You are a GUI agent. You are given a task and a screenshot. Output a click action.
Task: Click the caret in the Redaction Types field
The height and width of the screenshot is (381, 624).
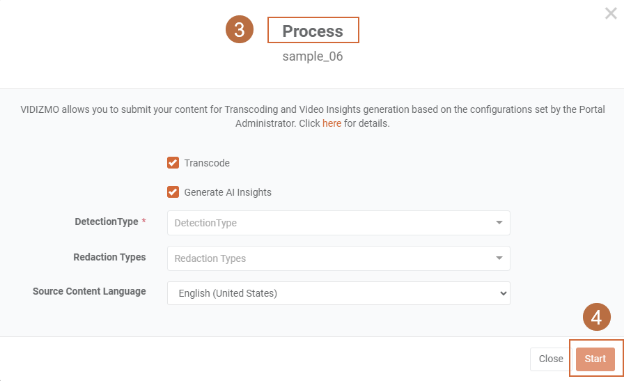pyautogui.click(x=499, y=258)
